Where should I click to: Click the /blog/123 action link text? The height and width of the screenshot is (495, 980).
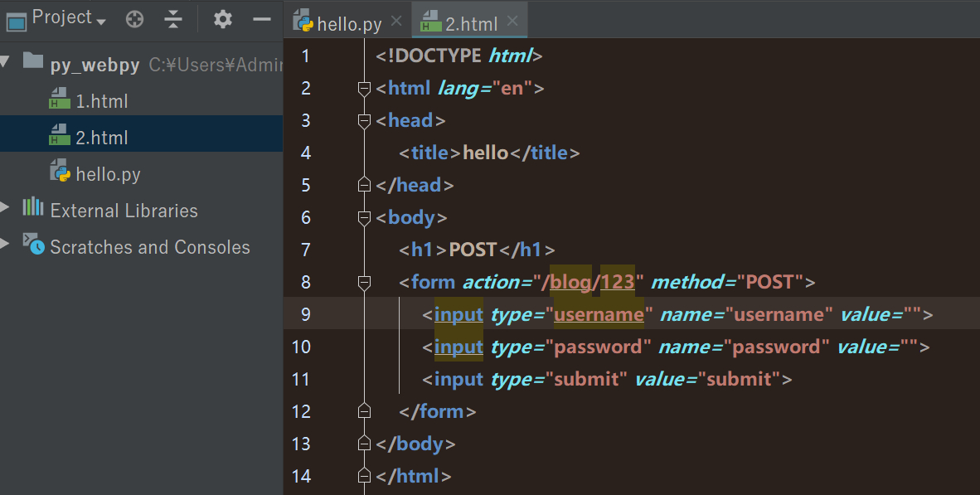592,283
